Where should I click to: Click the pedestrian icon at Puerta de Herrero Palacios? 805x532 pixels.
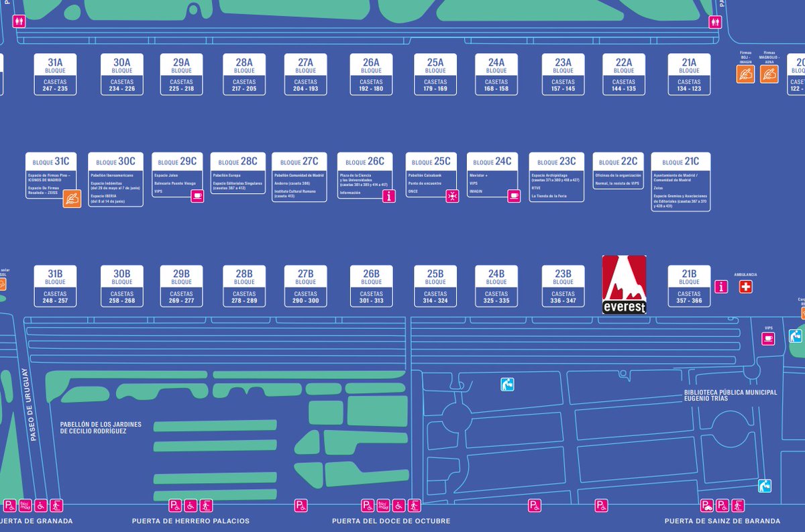pos(206,505)
